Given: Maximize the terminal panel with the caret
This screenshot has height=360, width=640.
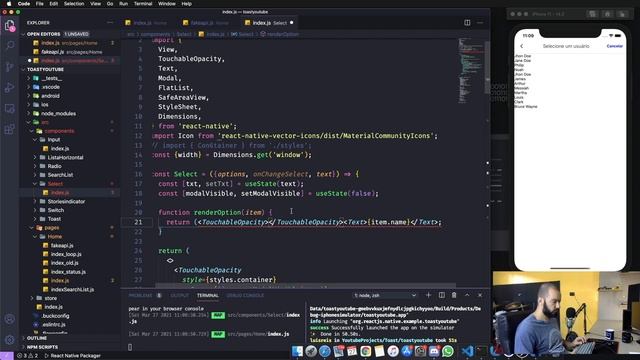Looking at the screenshot, I should coord(467,295).
